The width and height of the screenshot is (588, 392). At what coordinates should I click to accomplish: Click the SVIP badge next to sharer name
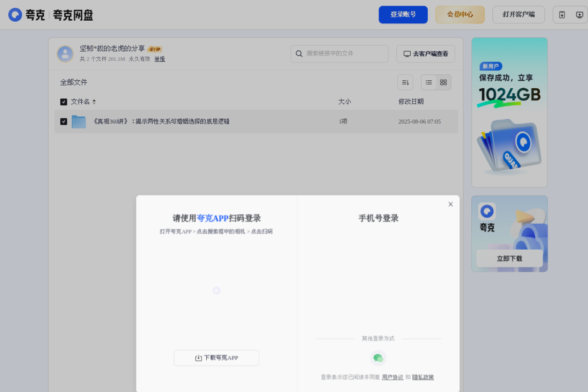point(155,48)
